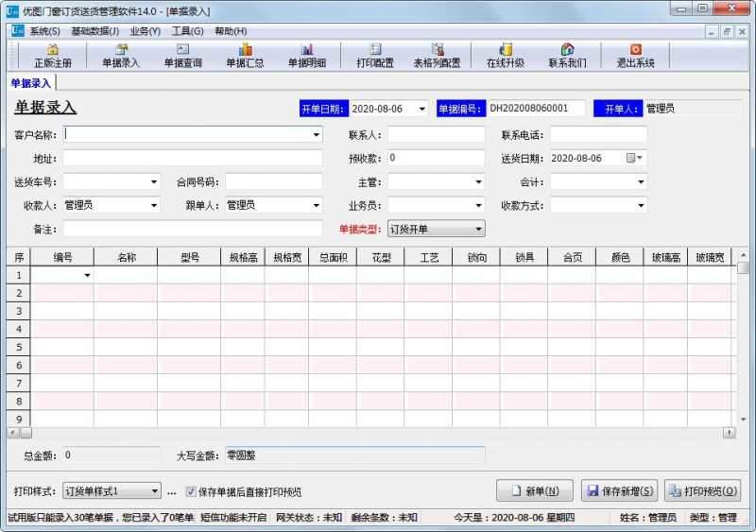Open 单据录入 from the toolbar
The width and height of the screenshot is (756, 532).
(121, 56)
